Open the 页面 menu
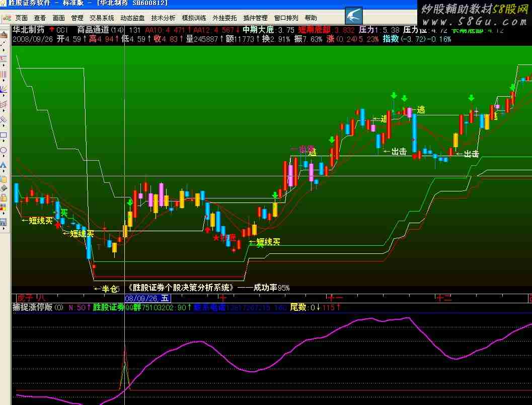This screenshot has width=532, height=405. pos(21,18)
